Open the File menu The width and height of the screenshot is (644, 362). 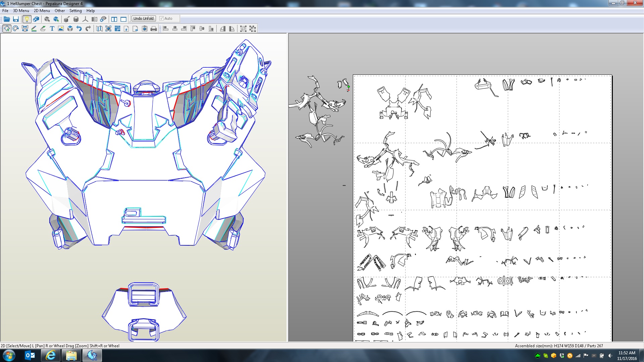point(5,11)
